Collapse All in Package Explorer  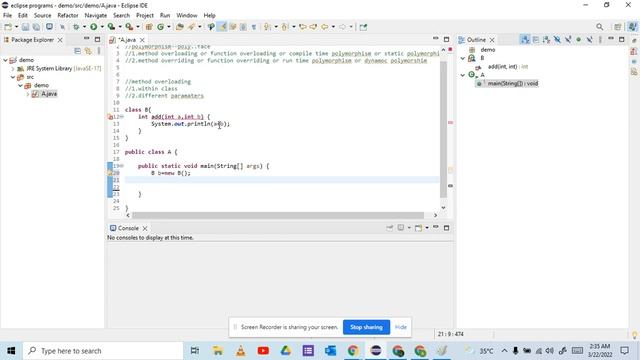click(78, 51)
